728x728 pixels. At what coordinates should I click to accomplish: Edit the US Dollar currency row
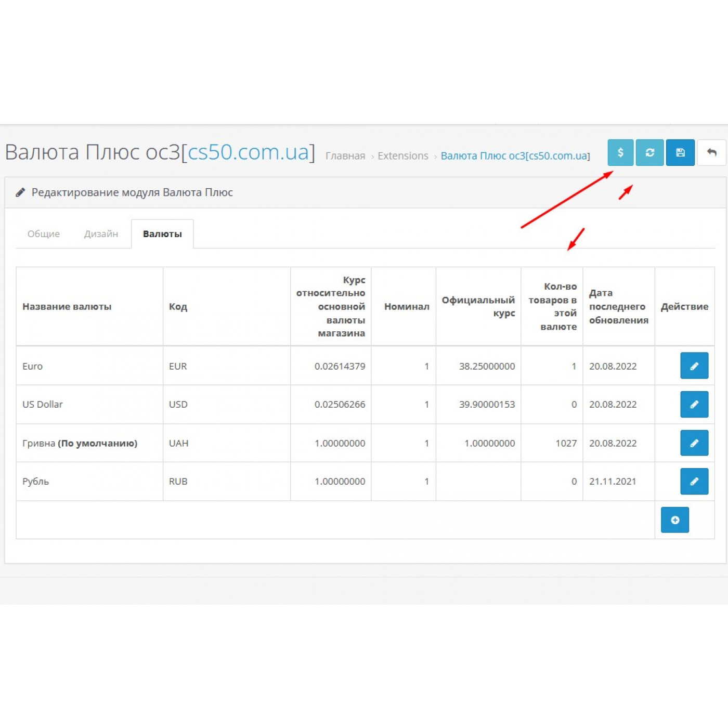coord(694,405)
